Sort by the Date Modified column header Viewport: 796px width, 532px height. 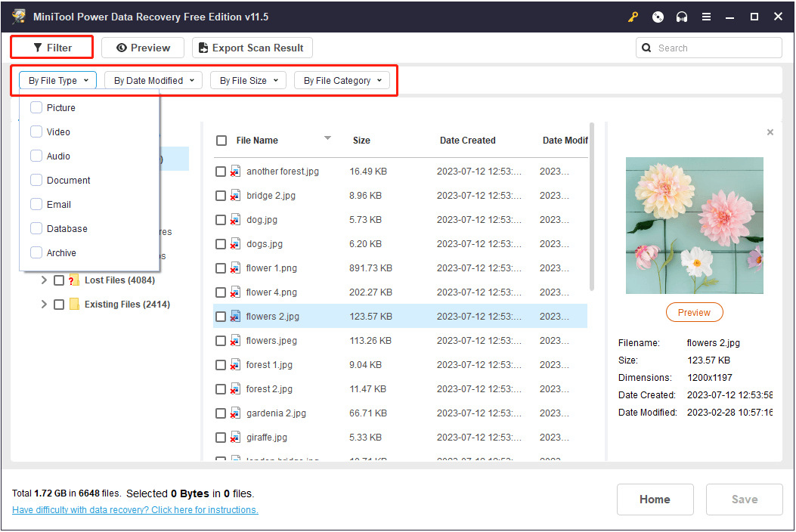(565, 141)
